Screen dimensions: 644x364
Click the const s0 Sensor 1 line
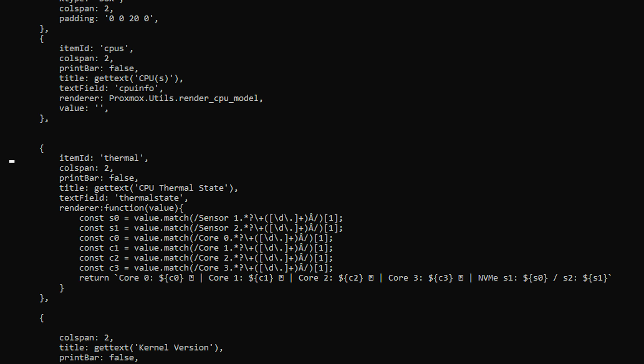tap(211, 218)
